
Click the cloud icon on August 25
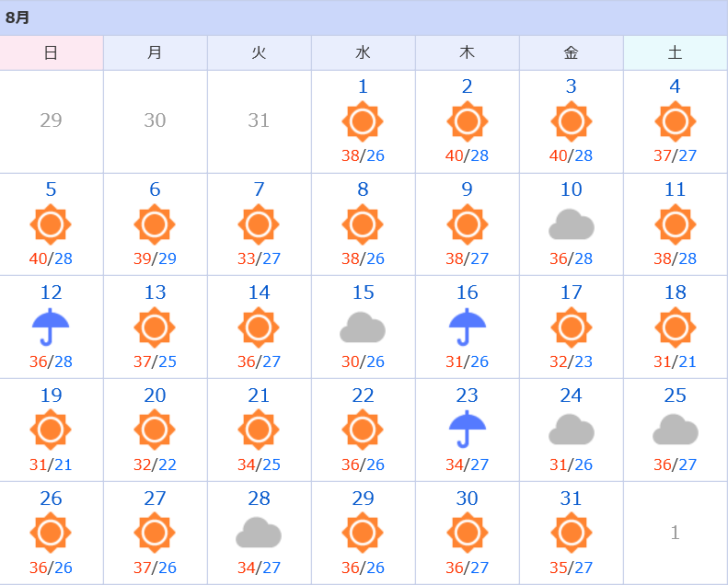(675, 430)
